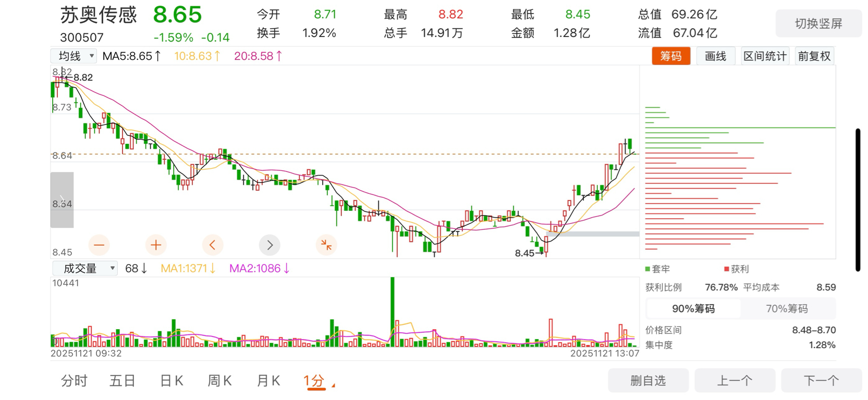Switch to 月K chart
Viewport: 868px width, 400px height.
268,381
